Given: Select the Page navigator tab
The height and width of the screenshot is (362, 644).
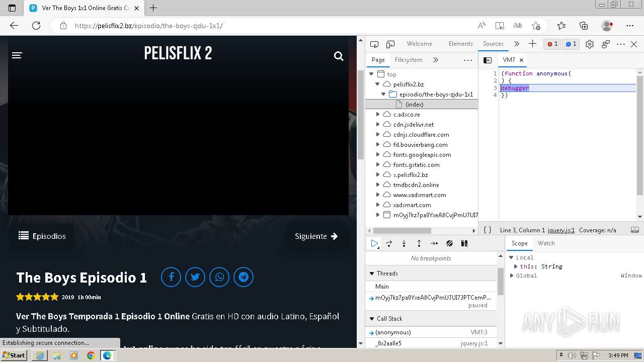Looking at the screenshot, I should [378, 60].
